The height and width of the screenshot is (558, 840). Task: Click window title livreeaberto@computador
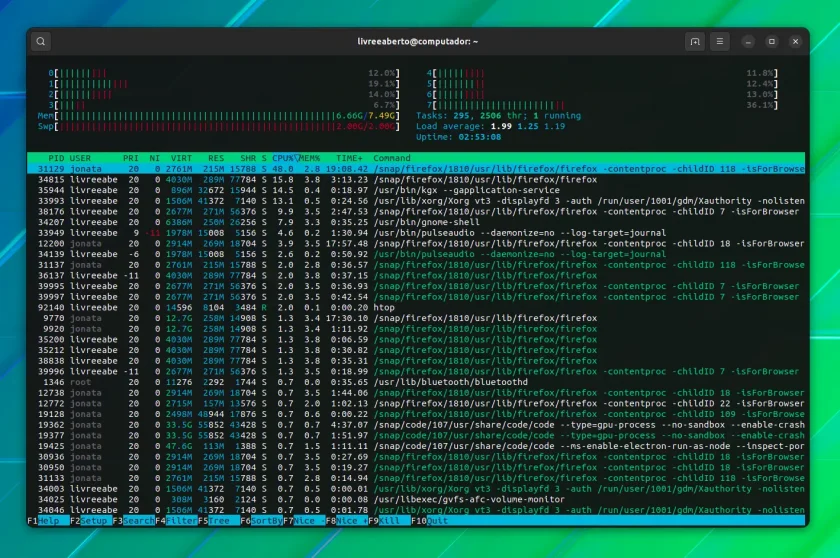[417, 41]
